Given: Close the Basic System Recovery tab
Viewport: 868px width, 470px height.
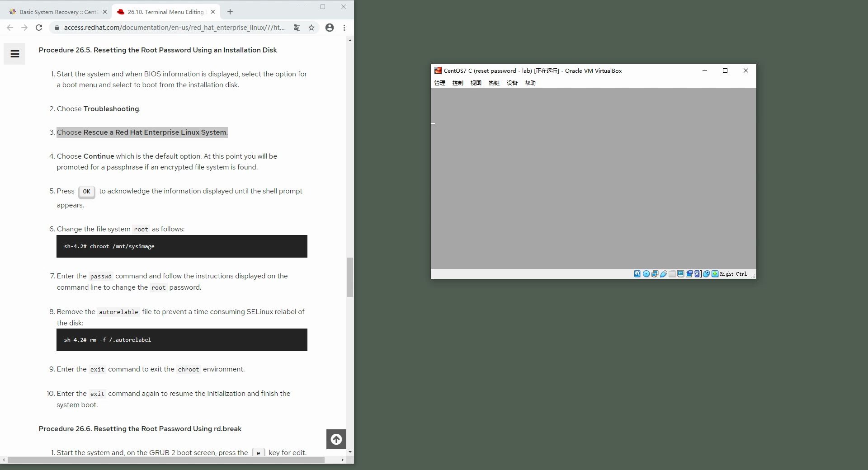Looking at the screenshot, I should [x=105, y=12].
